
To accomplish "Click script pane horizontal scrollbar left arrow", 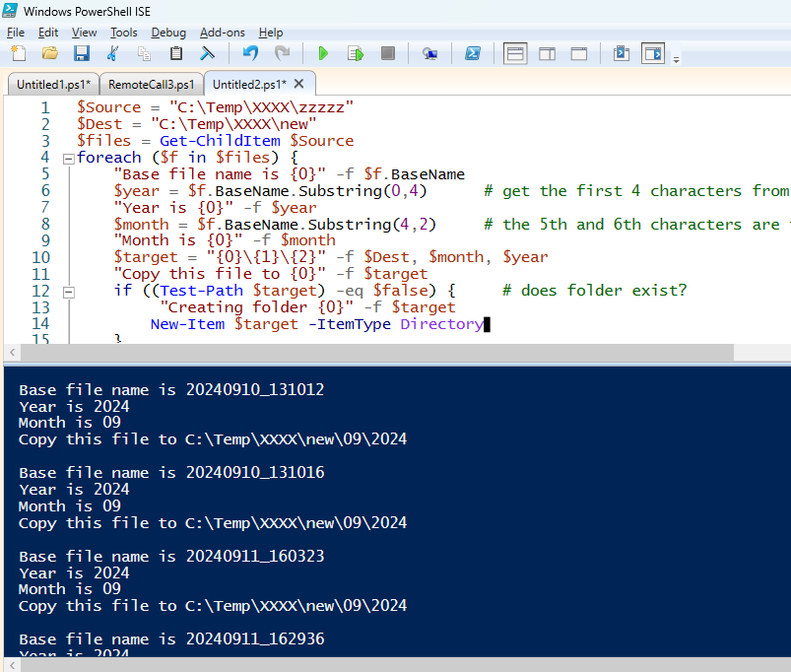I will (x=12, y=353).
